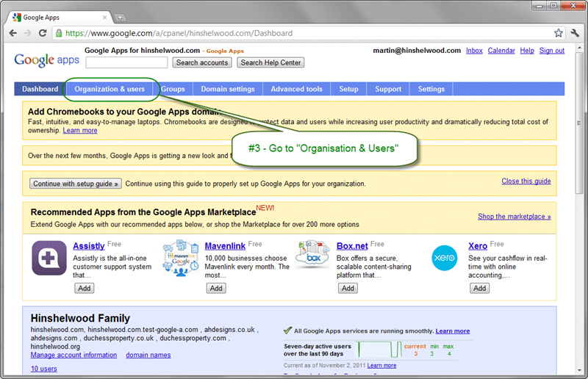Click the browser address bar URL

[179, 33]
